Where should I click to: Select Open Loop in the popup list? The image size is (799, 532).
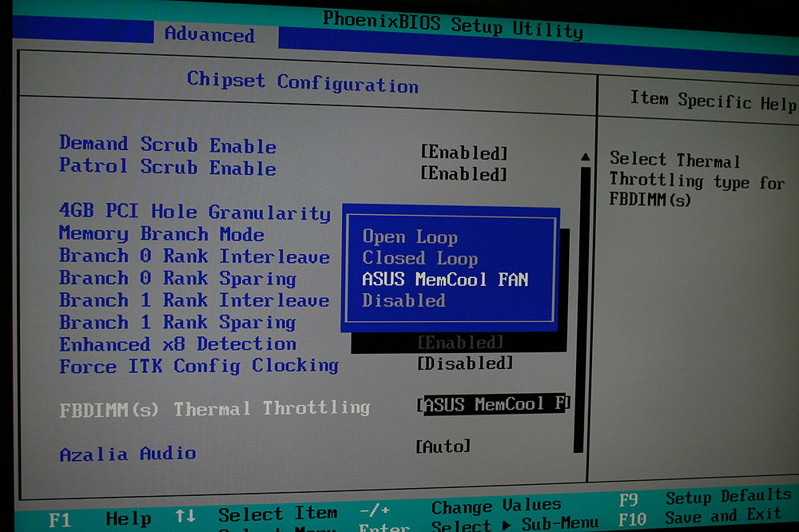[x=410, y=237]
